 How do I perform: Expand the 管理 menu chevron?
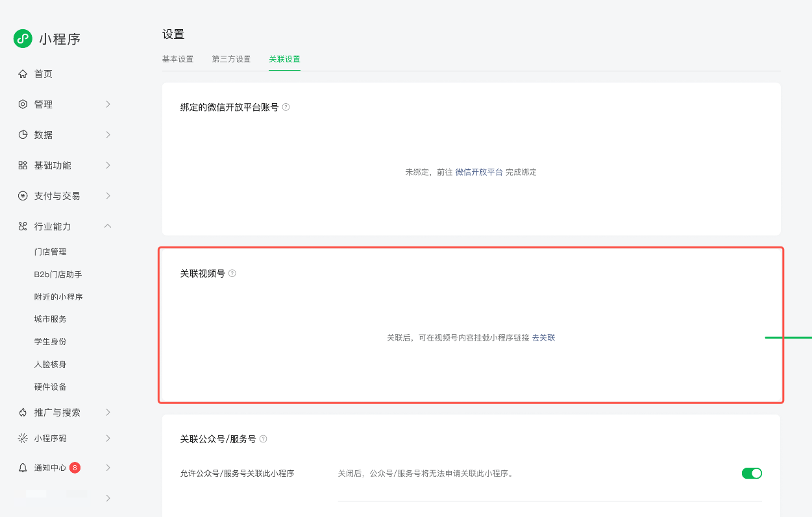pyautogui.click(x=108, y=104)
